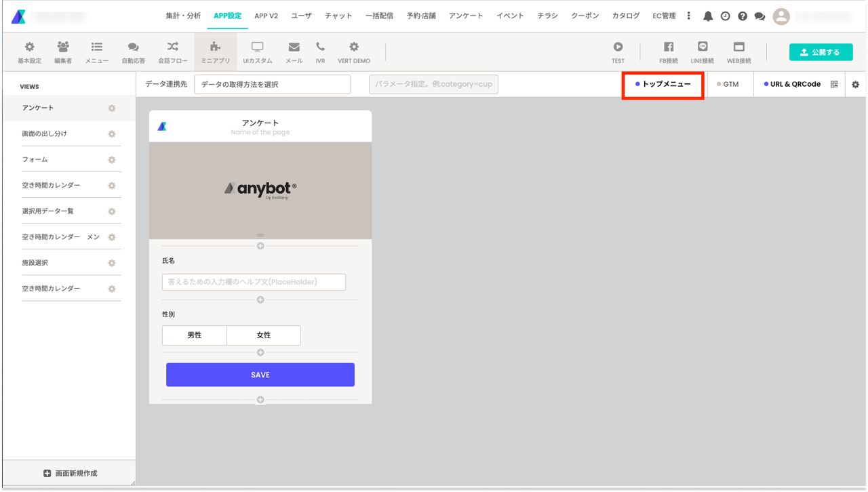The width and height of the screenshot is (868, 492).
Task: Click the QR code icon
Action: (834, 85)
